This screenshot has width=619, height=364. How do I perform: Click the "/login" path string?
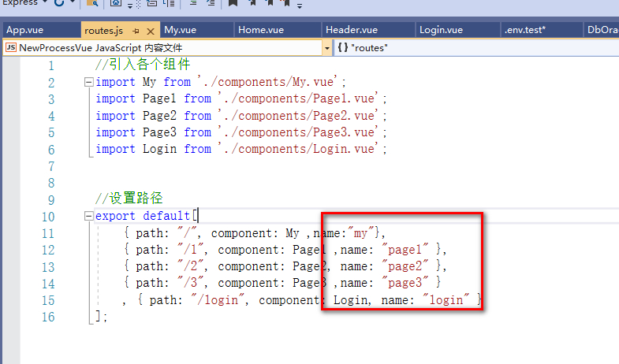tap(219, 300)
